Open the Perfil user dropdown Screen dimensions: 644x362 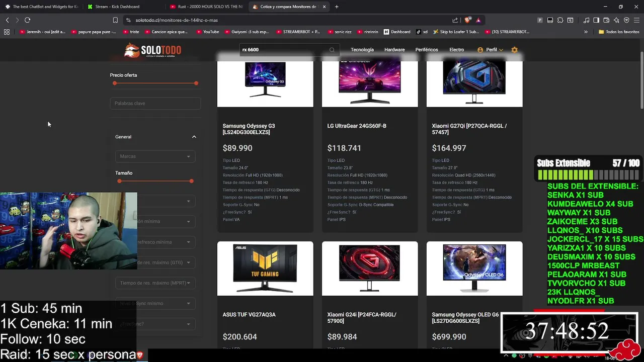point(490,50)
